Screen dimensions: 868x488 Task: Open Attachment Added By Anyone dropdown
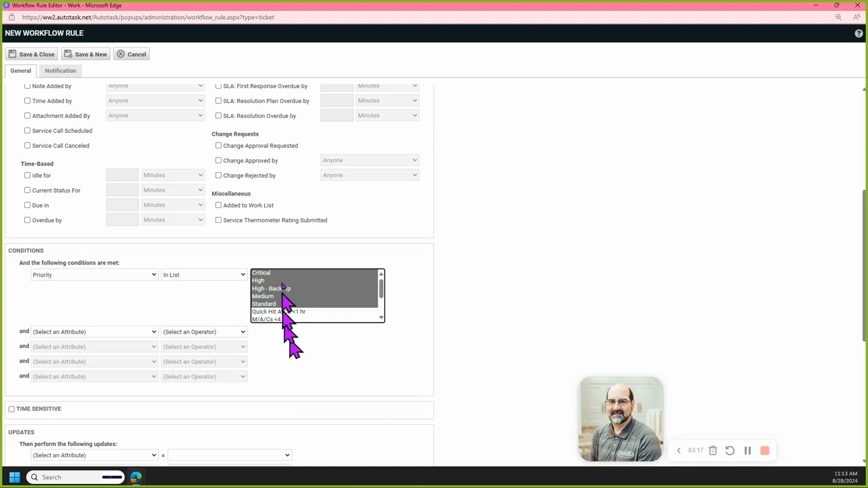point(155,116)
